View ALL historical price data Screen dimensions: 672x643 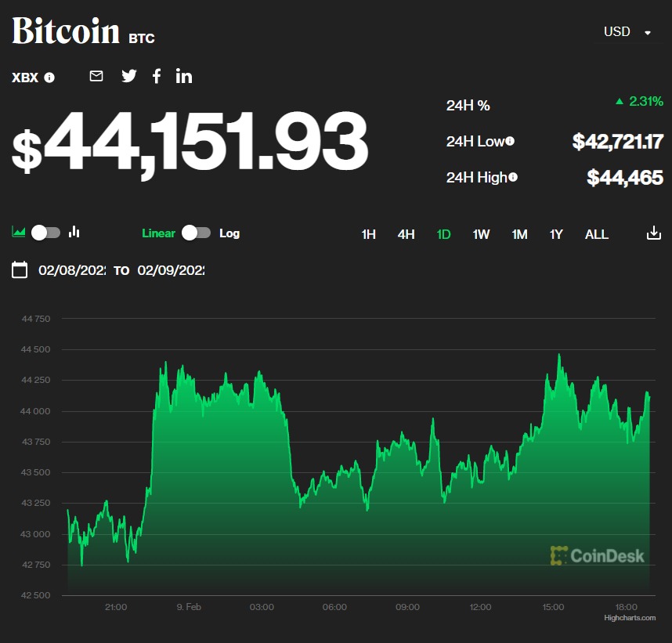pos(596,234)
